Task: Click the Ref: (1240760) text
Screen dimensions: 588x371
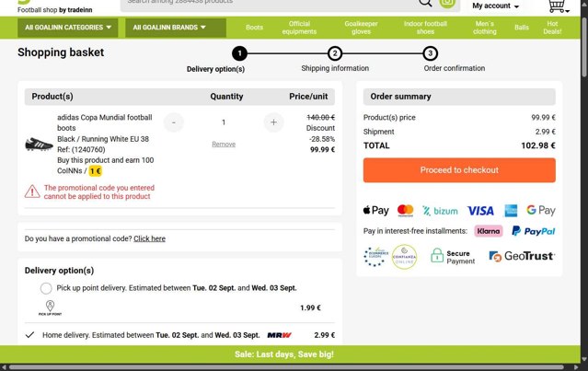Action: tap(81, 150)
